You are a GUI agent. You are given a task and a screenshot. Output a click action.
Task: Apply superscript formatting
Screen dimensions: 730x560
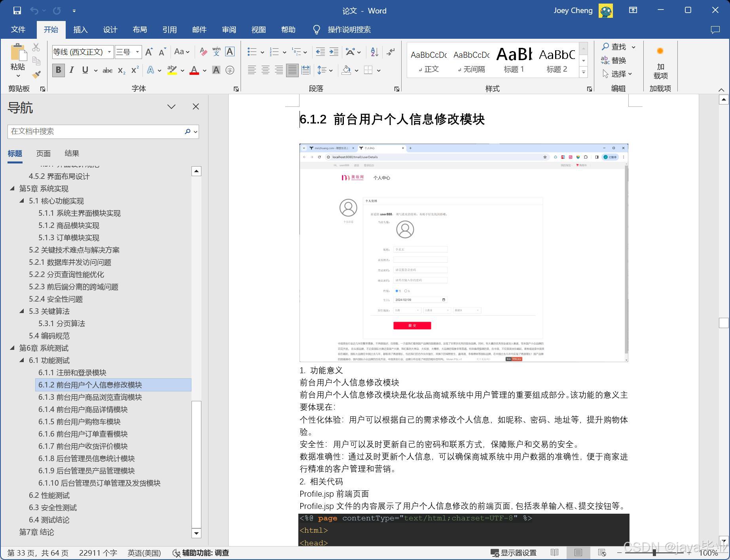(x=135, y=70)
